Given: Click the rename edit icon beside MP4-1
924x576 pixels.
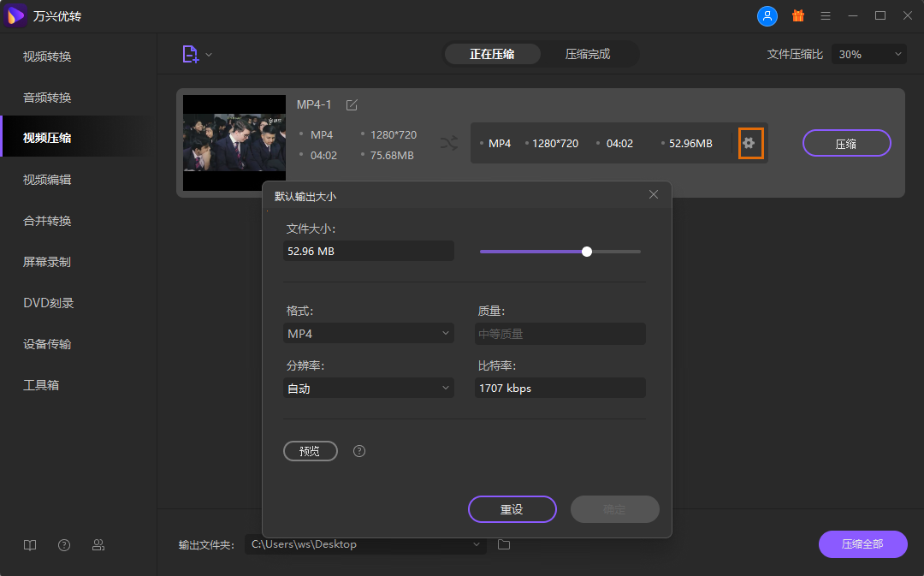Looking at the screenshot, I should click(352, 104).
